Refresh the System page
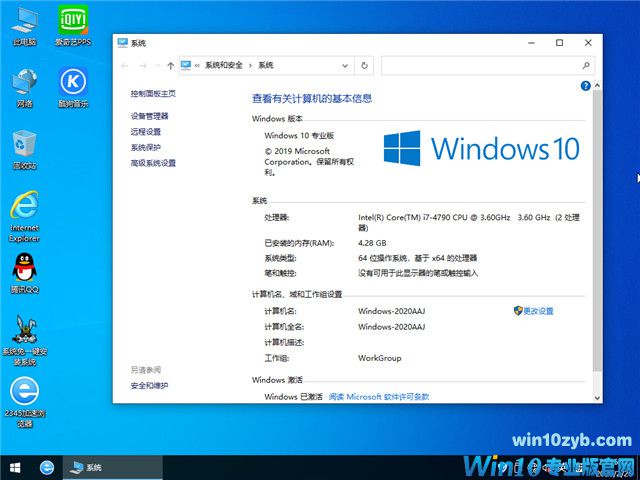The image size is (640, 480). pyautogui.click(x=364, y=65)
